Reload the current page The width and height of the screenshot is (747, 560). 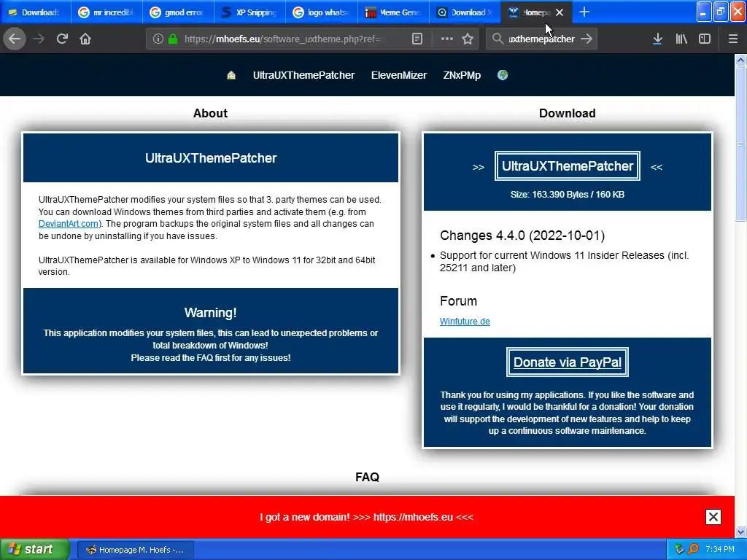click(x=62, y=39)
